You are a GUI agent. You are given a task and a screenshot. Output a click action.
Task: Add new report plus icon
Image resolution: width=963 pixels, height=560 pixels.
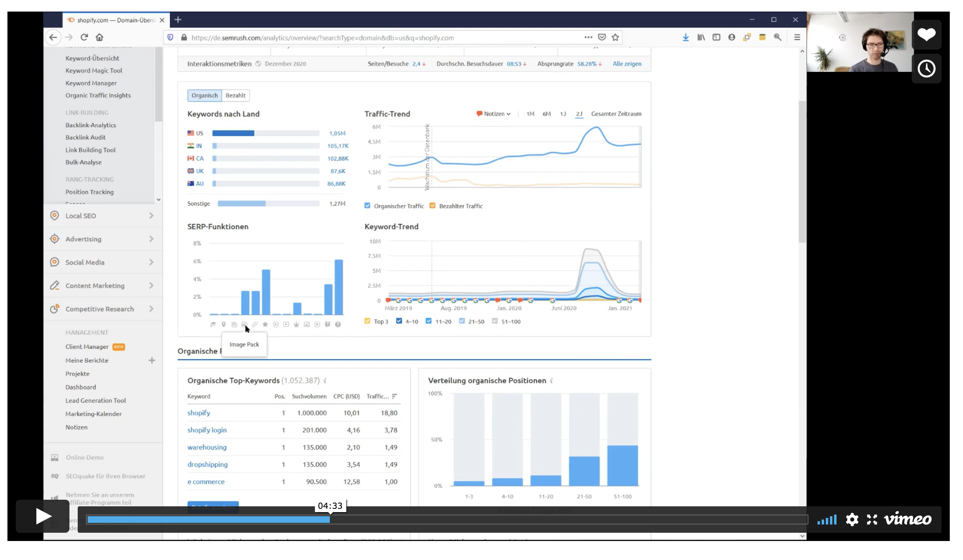click(x=152, y=361)
